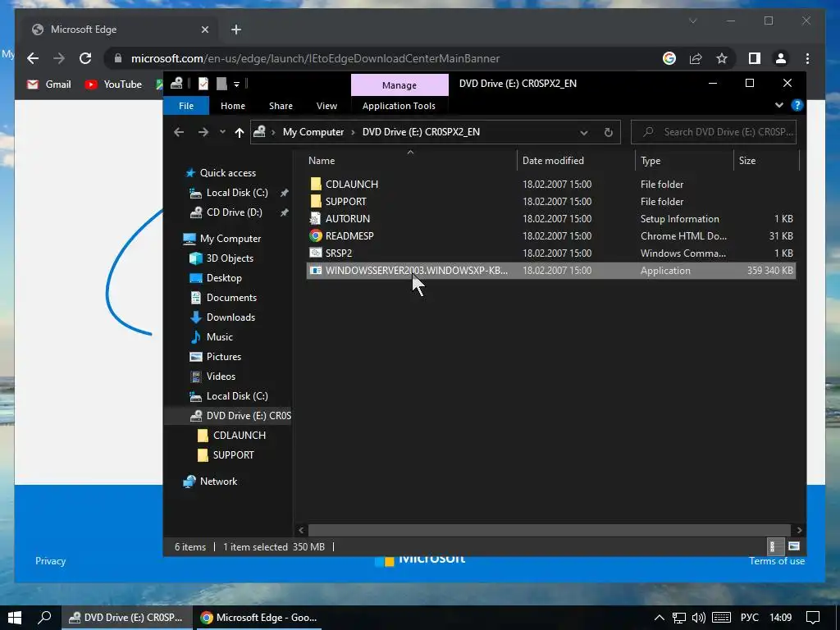The width and height of the screenshot is (840, 630).
Task: Open Explorer help icon
Action: click(797, 105)
